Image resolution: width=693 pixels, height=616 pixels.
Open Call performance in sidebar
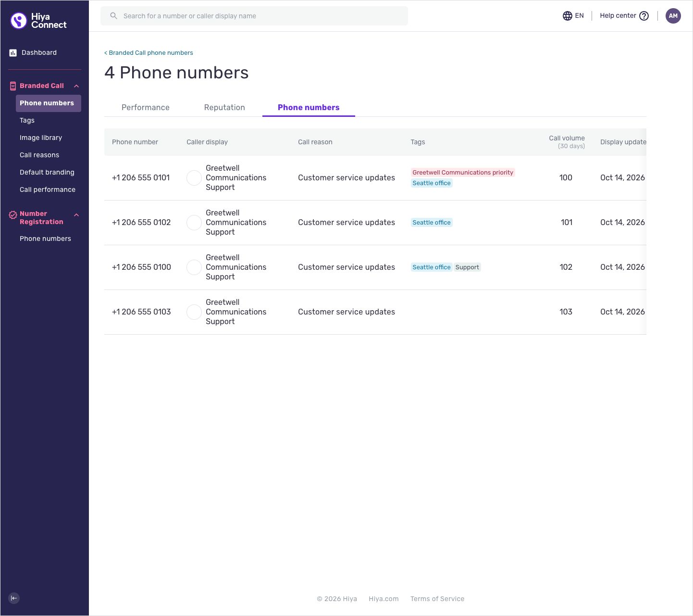coord(48,190)
